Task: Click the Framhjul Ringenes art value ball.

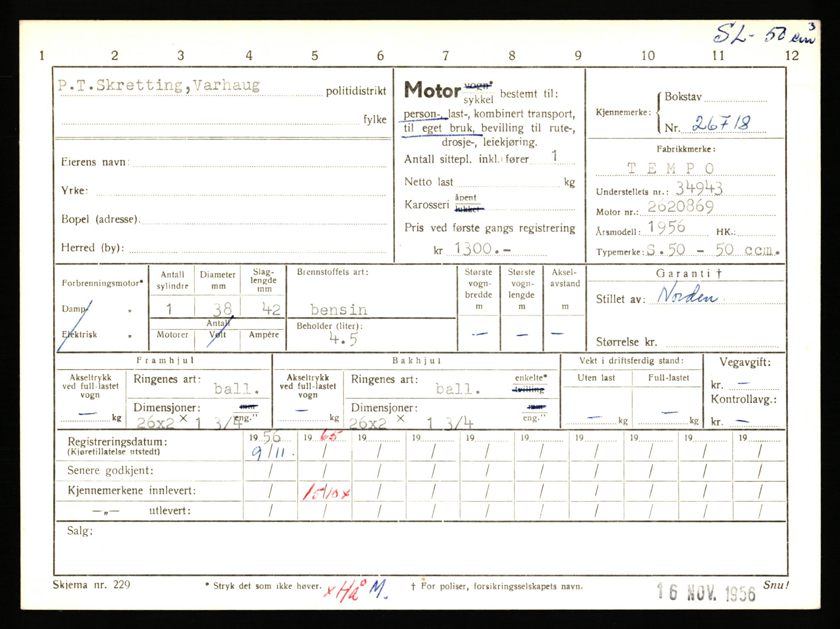Action: [x=236, y=388]
